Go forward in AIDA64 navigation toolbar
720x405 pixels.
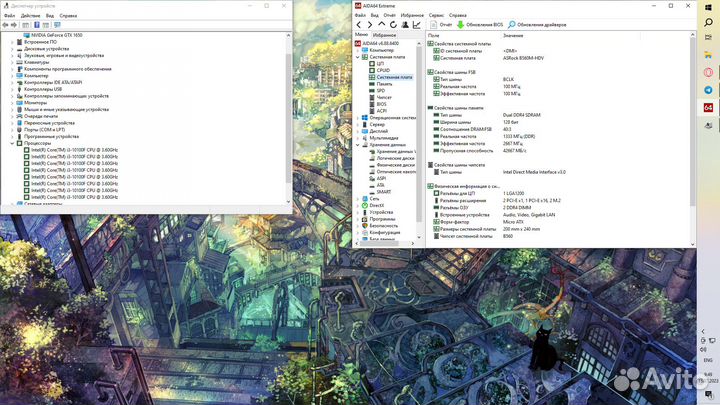coord(370,25)
